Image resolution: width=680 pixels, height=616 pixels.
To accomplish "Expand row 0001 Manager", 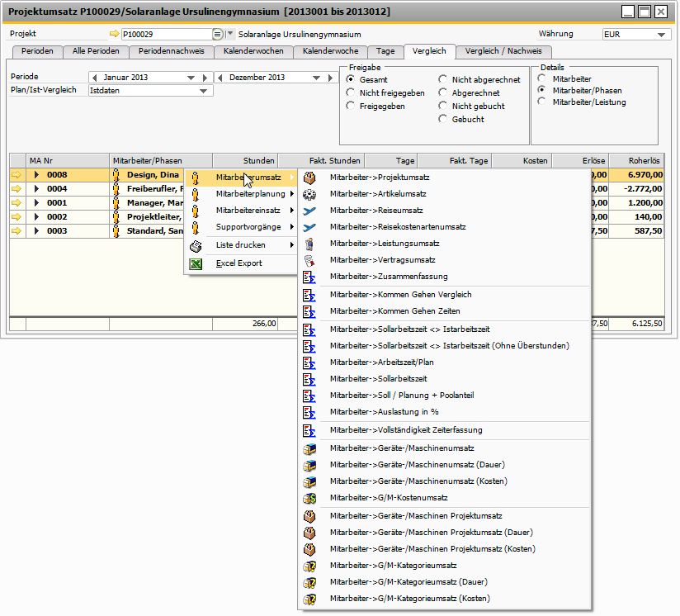I will point(36,202).
